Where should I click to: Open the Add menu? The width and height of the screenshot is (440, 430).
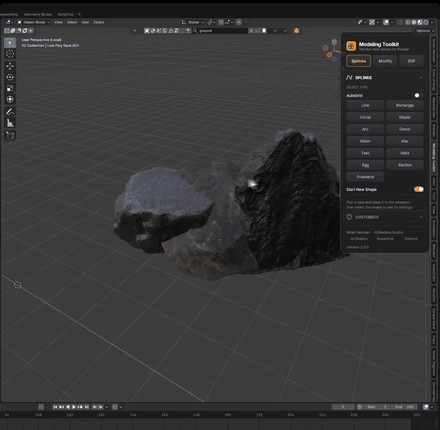85,22
